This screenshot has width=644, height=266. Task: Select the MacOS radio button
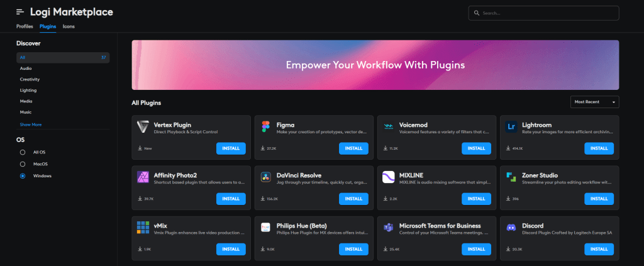23,164
